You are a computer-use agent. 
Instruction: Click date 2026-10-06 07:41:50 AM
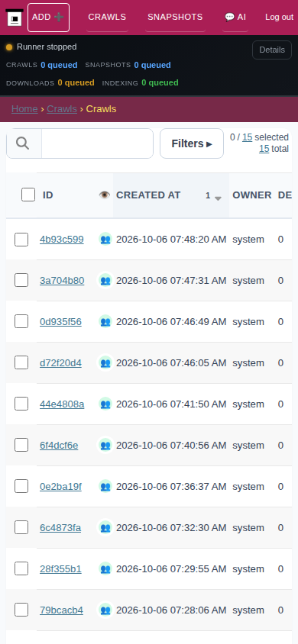click(x=171, y=404)
